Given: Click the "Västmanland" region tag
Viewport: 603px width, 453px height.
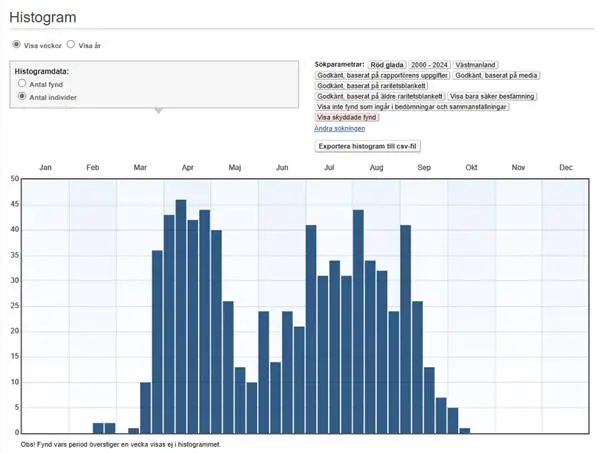Looking at the screenshot, I should 476,65.
